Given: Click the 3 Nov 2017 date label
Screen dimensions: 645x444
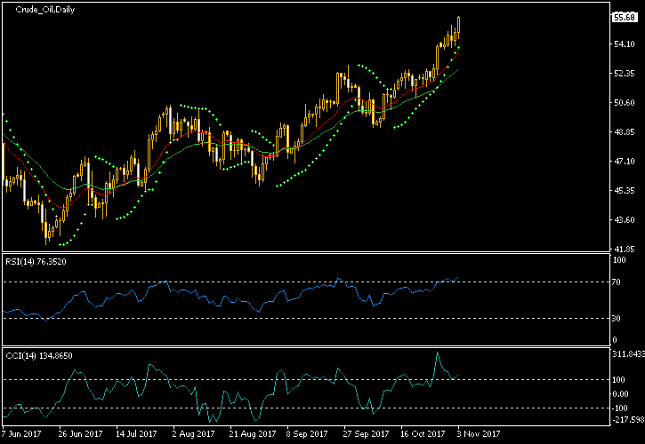Looking at the screenshot, I should [478, 434].
